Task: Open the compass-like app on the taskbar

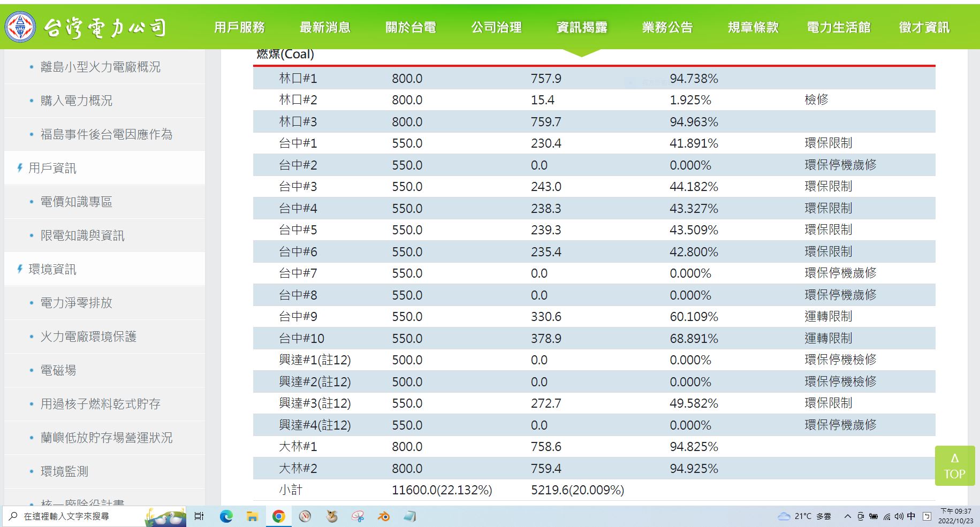Action: pyautogui.click(x=305, y=516)
